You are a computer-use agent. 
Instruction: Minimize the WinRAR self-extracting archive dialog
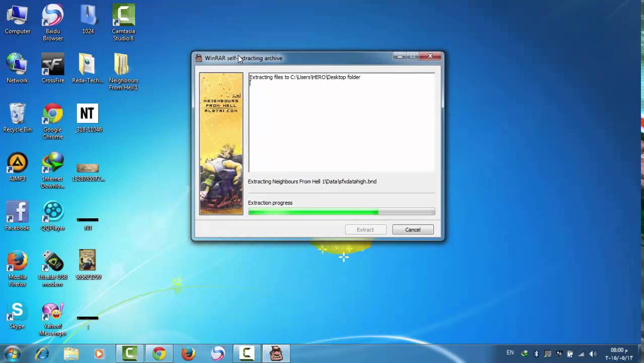point(400,56)
